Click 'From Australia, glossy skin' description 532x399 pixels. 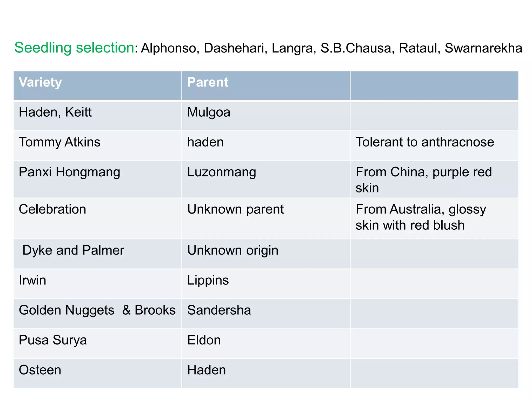421,217
